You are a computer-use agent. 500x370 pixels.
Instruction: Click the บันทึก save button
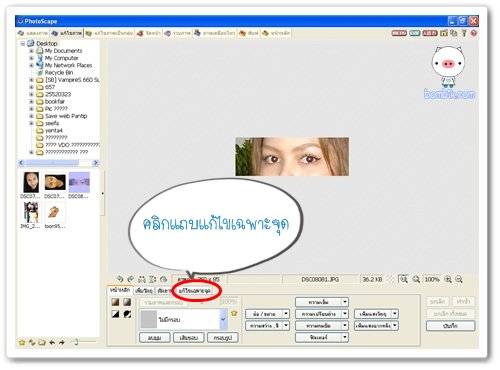(450, 326)
